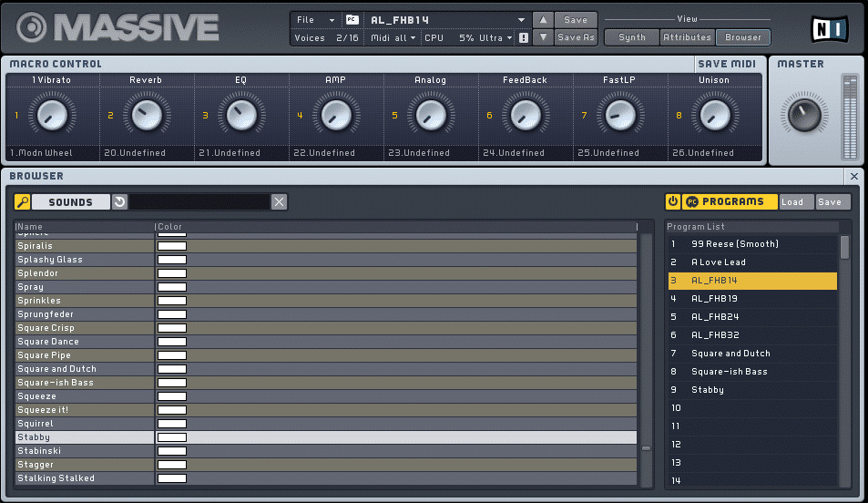This screenshot has height=503, width=868.
Task: Click the Save As button
Action: [x=576, y=37]
